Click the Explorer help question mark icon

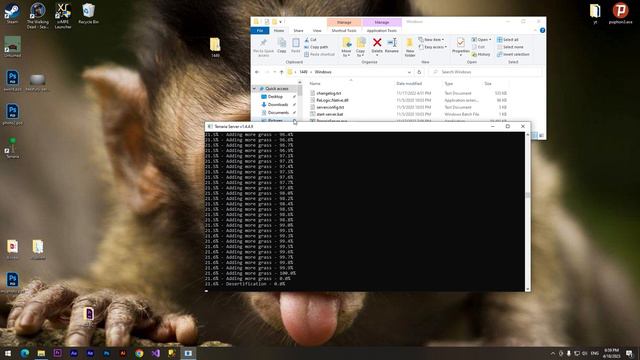click(x=542, y=30)
